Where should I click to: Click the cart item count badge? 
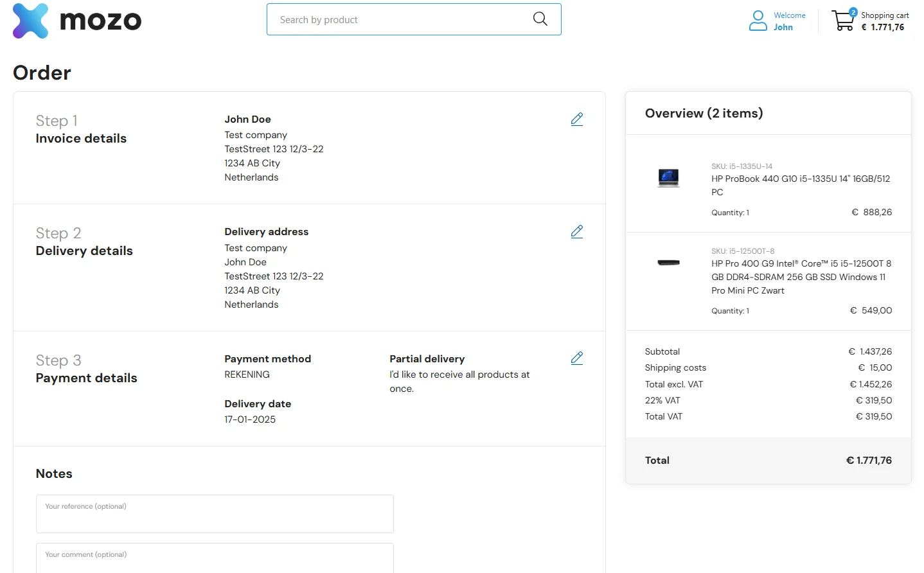tap(853, 12)
